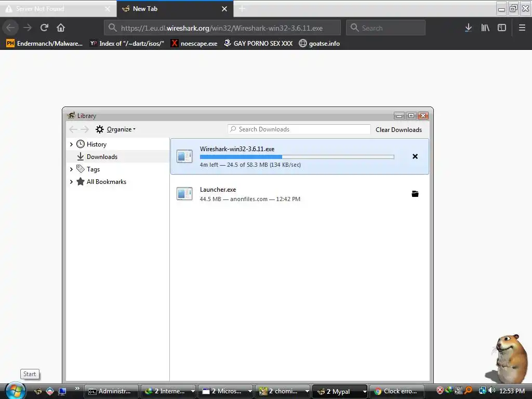Open the browser library shelf icon
This screenshot has height=399, width=532.
[485, 28]
